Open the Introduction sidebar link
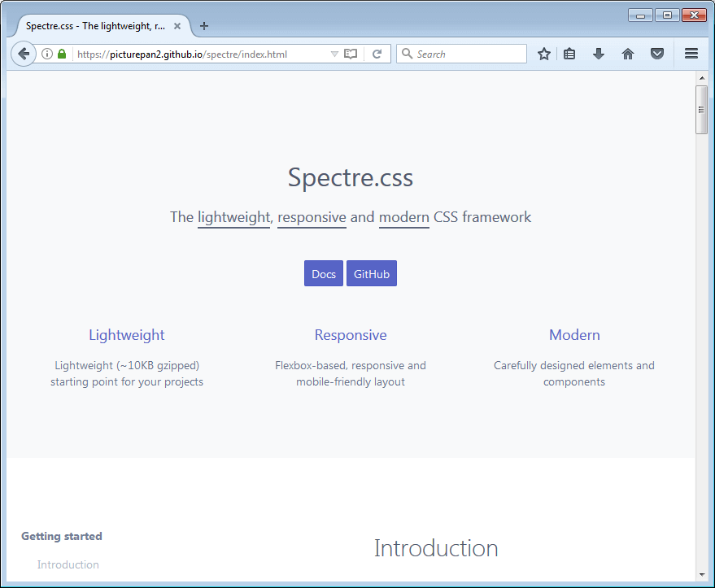The image size is (715, 588). click(x=68, y=564)
